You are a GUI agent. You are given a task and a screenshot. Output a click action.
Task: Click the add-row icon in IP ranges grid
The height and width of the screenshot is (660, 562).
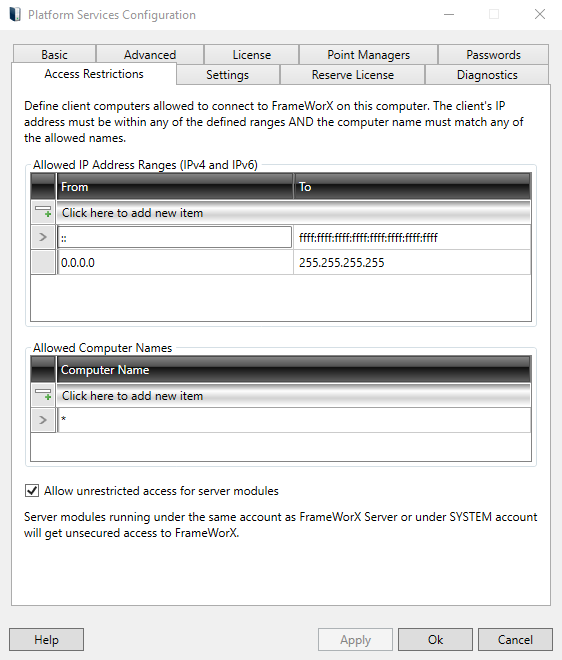(x=43, y=212)
